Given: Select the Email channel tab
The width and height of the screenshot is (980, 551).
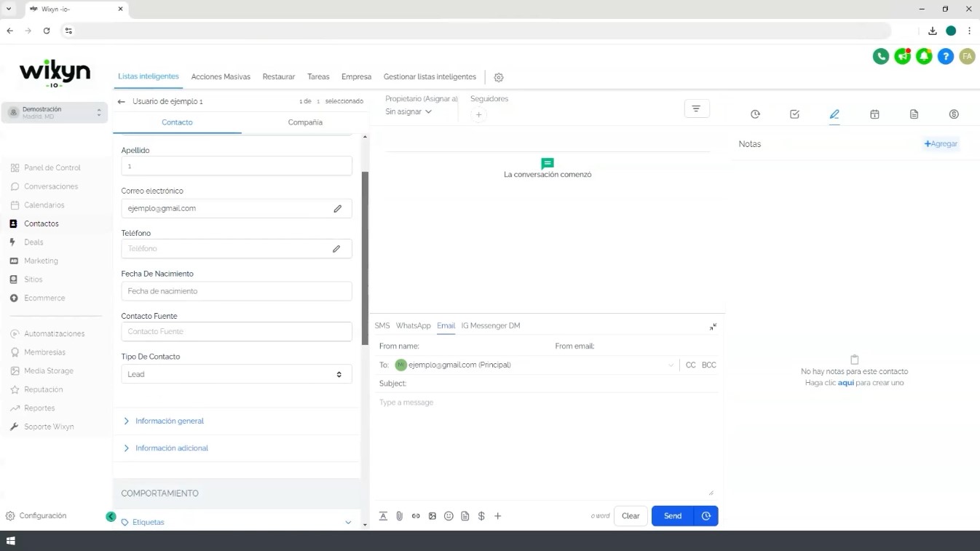Looking at the screenshot, I should [446, 326].
